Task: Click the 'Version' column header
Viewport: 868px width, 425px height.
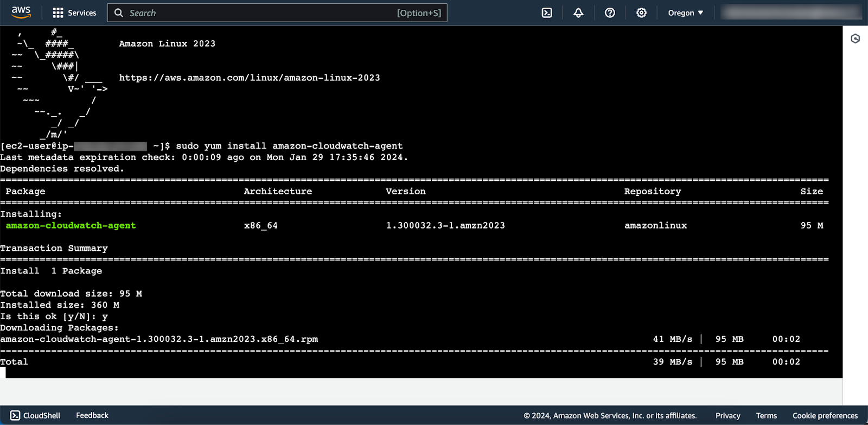Action: pos(406,191)
